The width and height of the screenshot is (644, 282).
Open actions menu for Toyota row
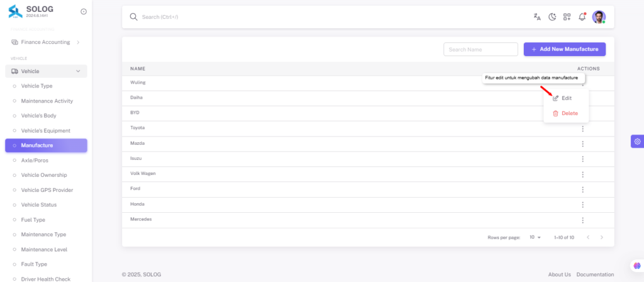tap(582, 129)
